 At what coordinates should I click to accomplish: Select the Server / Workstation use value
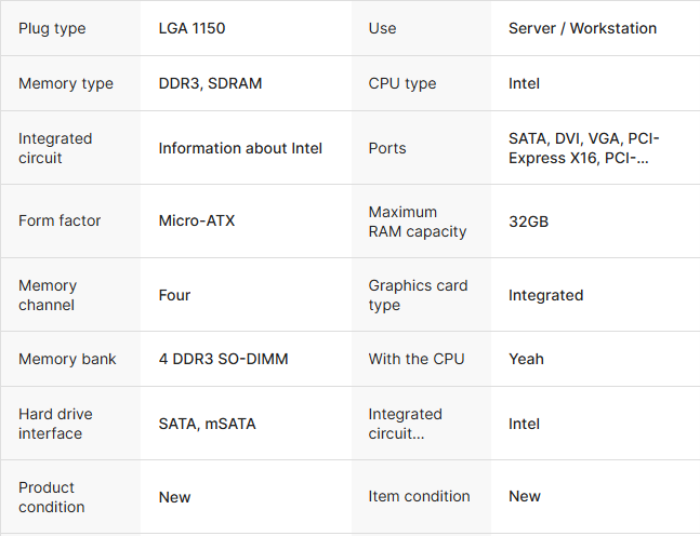pyautogui.click(x=582, y=28)
